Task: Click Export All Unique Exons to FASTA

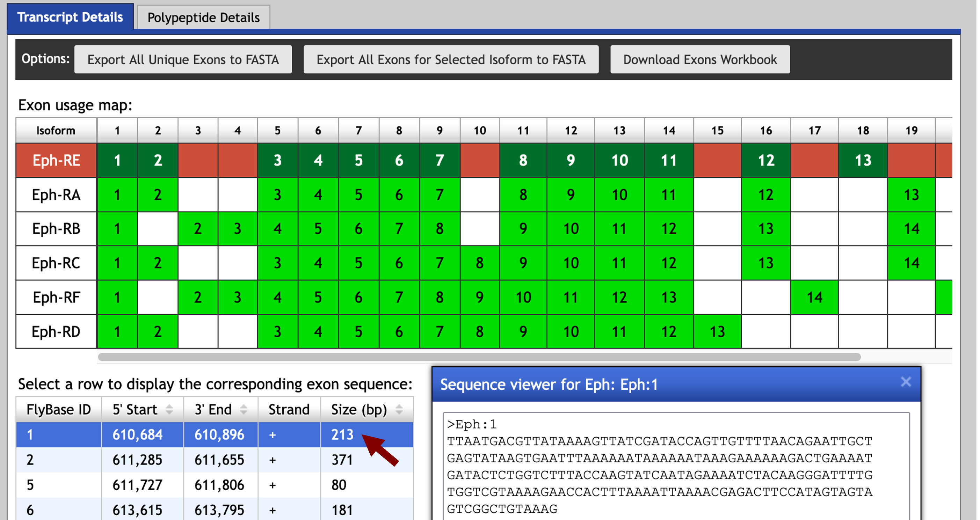Action: (183, 59)
